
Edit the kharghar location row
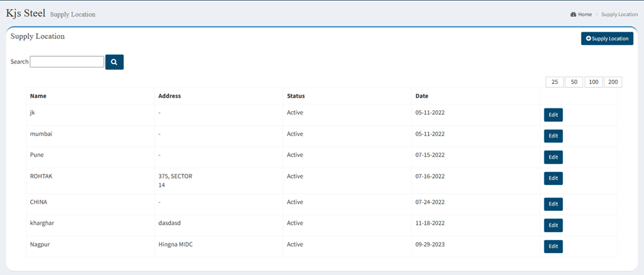(554, 225)
